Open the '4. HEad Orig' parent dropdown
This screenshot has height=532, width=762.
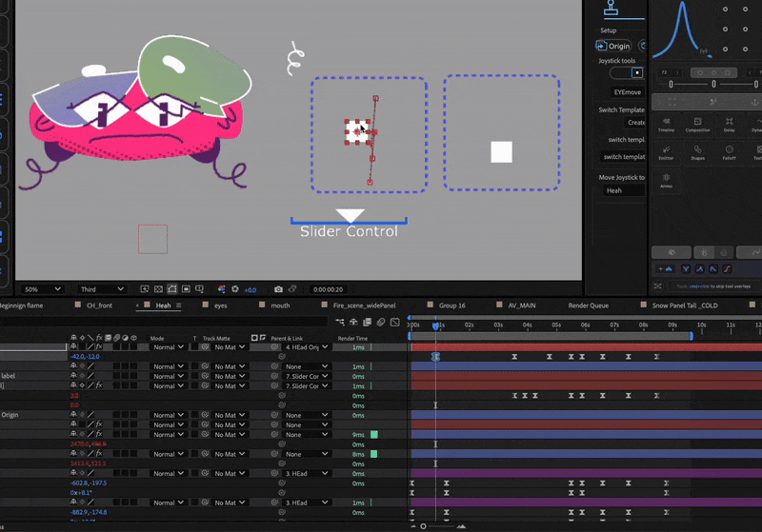(307, 347)
